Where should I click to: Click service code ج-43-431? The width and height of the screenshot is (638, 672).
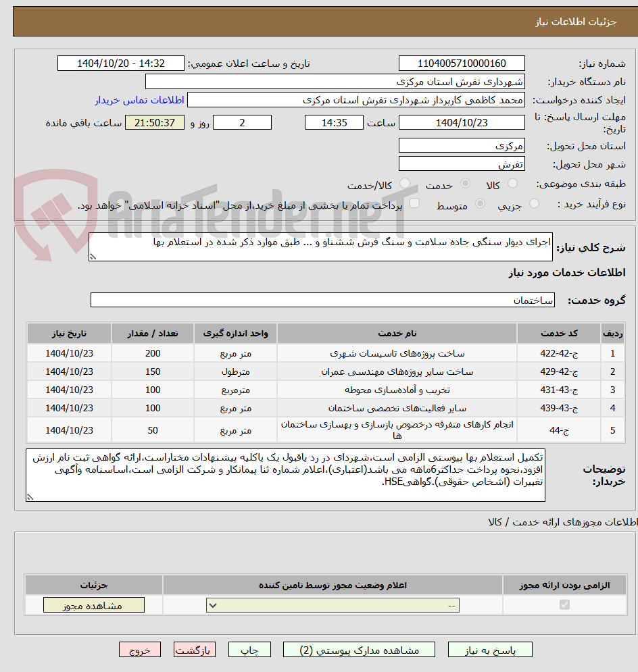[x=559, y=390]
